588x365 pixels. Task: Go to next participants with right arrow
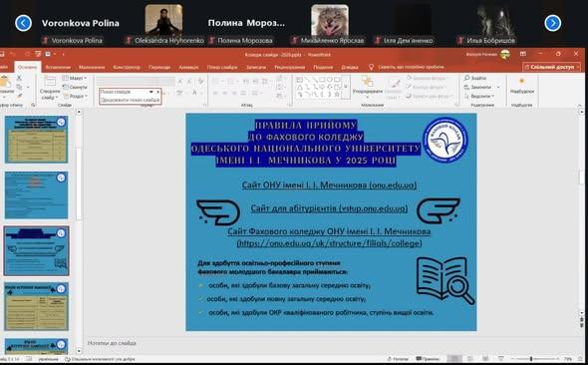(553, 23)
